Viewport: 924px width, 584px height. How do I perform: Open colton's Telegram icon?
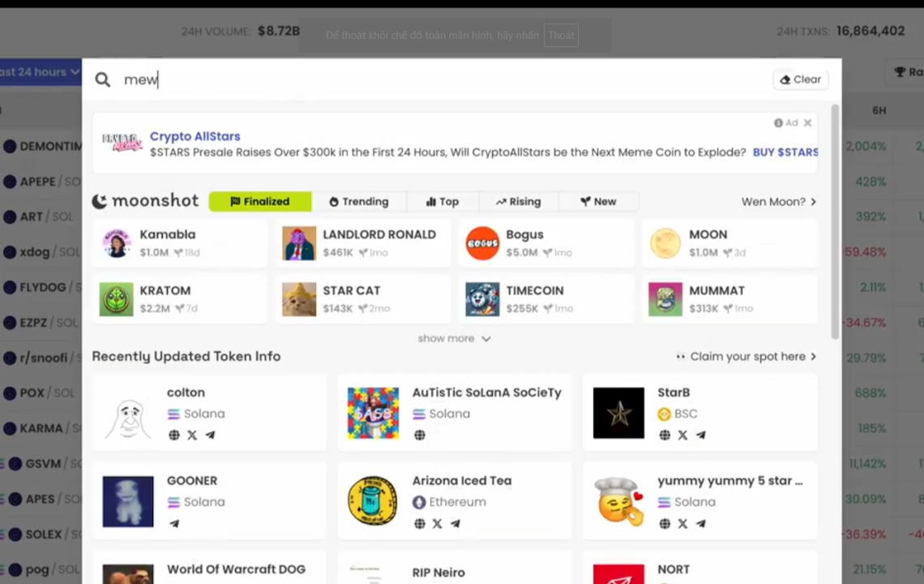coord(211,436)
